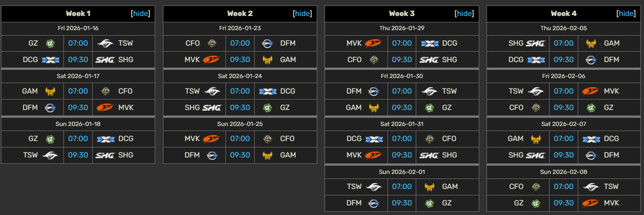Click CFO logo in Jan 23 match versus DFM

click(212, 43)
